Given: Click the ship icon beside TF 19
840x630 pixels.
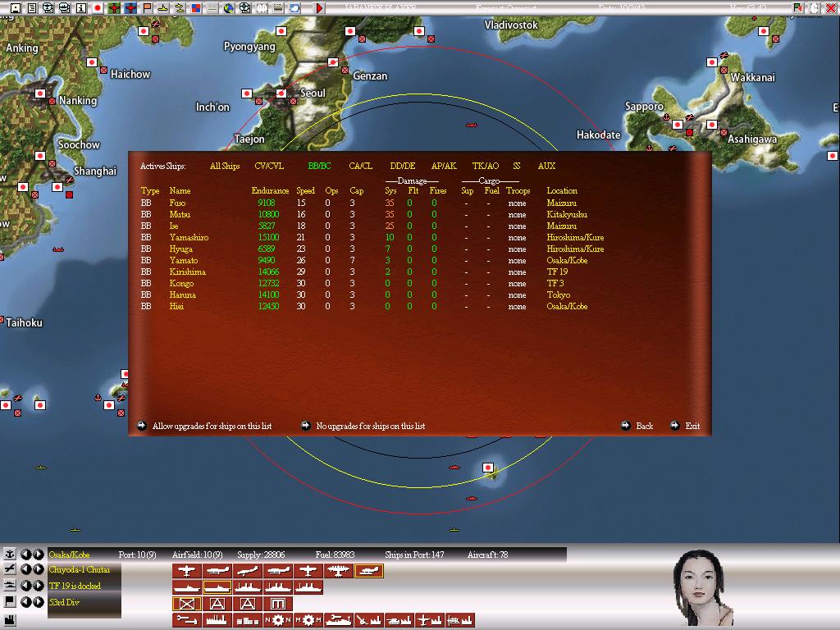Looking at the screenshot, I should coord(10,586).
